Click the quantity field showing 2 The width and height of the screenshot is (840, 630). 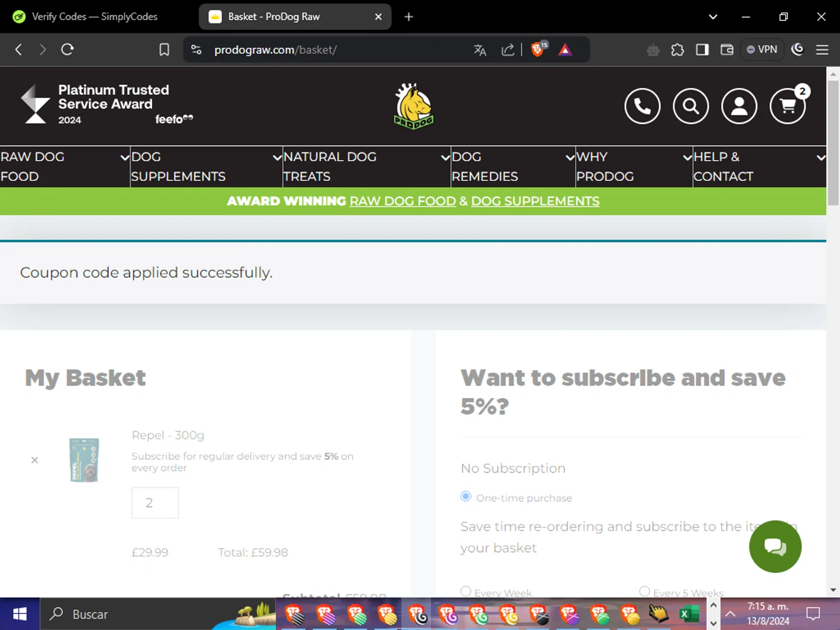[x=155, y=502]
